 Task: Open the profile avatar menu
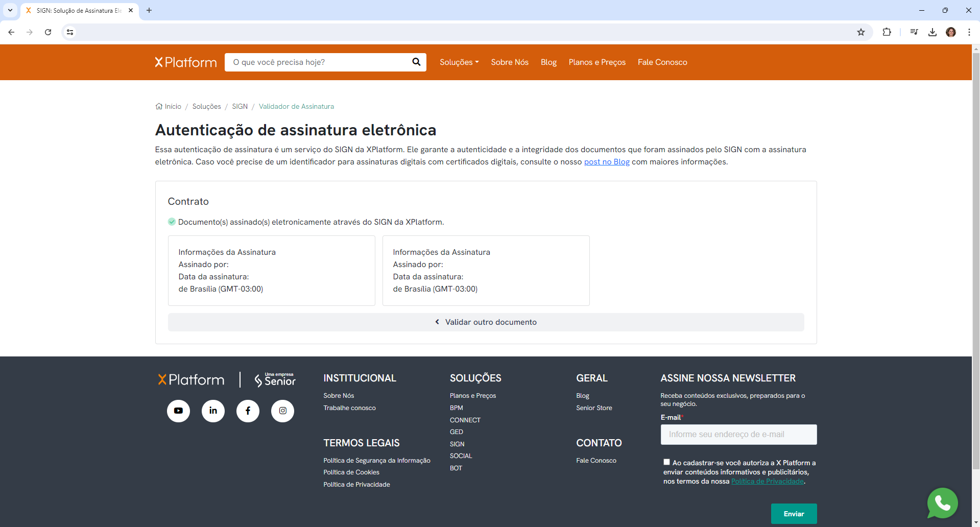coord(951,32)
